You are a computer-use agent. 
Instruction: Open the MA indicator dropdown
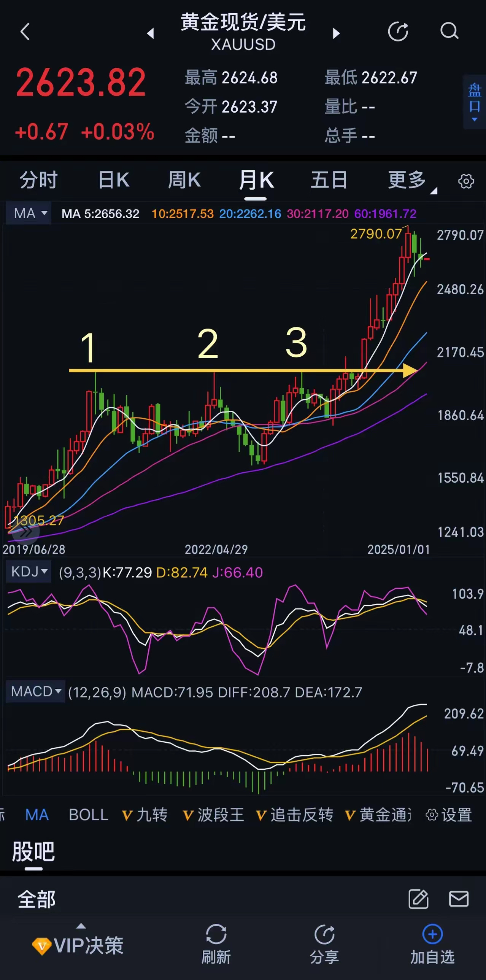(x=29, y=213)
